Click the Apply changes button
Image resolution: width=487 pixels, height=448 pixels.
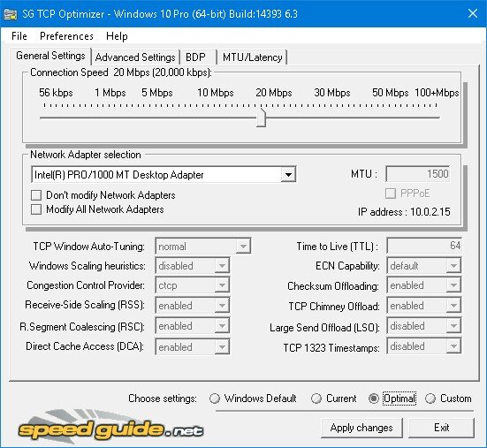tap(361, 428)
